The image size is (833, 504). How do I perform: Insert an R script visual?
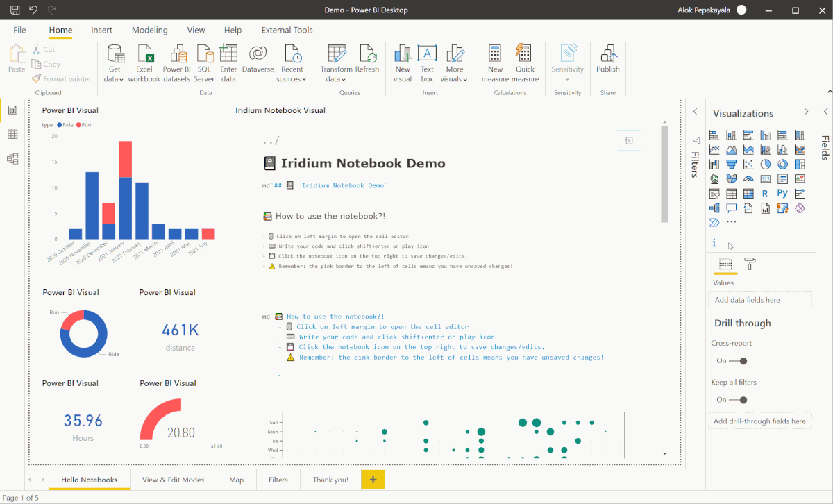coord(766,193)
